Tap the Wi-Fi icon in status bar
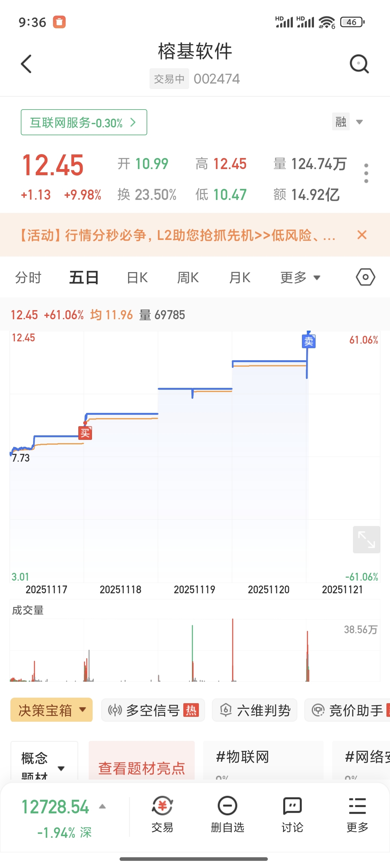Image resolution: width=390 pixels, height=868 pixels. tap(327, 22)
